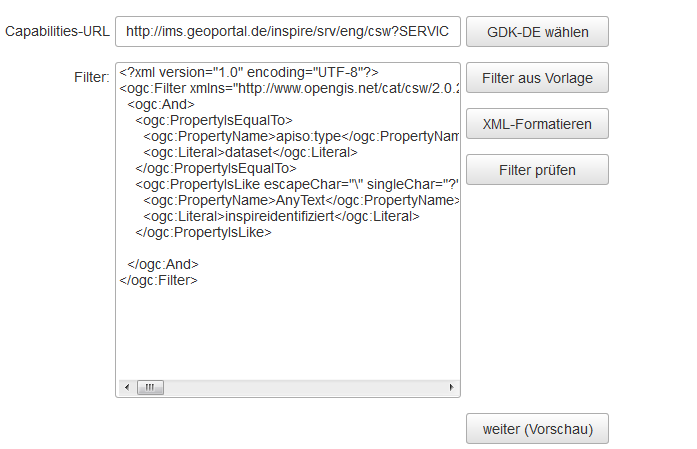Run Filter prüfen
The width and height of the screenshot is (697, 449).
pos(537,170)
